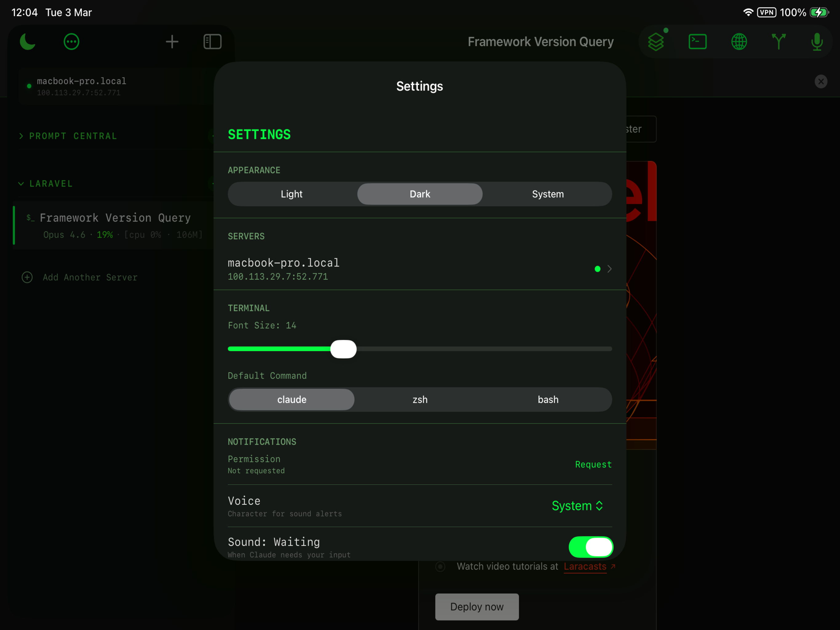
Task: Request notification permission
Action: pos(593,464)
